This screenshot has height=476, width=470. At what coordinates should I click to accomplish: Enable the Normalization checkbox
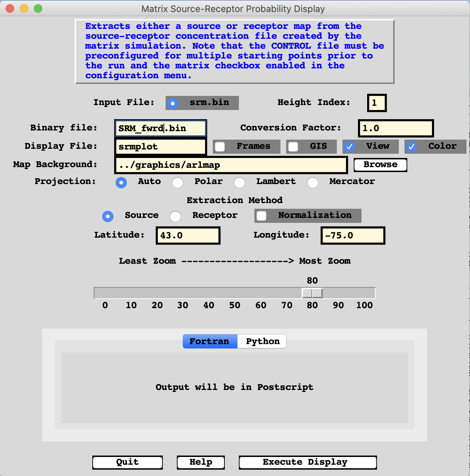pos(261,216)
